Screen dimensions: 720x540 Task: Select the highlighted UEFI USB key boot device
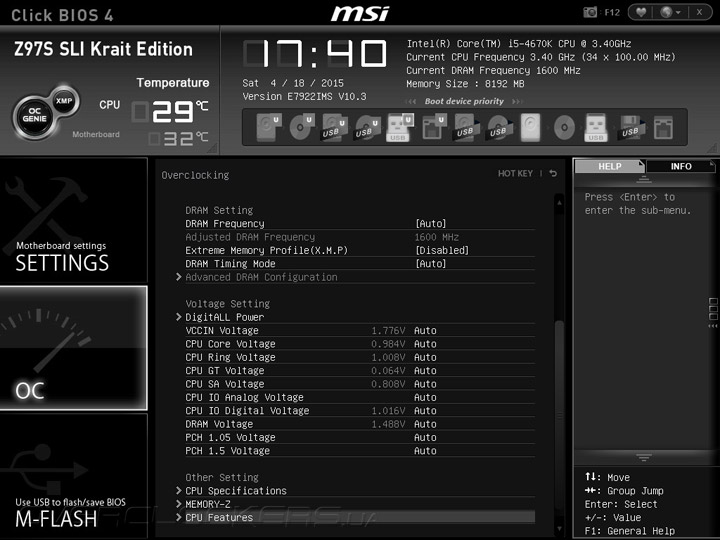[400, 127]
